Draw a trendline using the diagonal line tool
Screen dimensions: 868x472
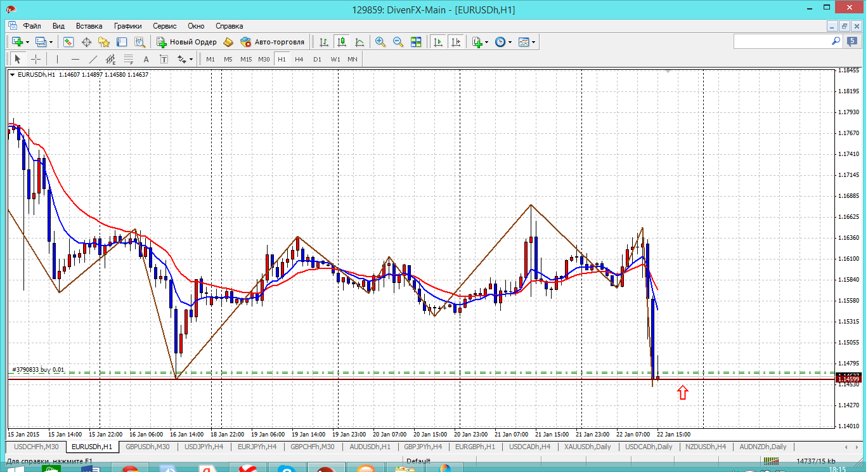pos(93,59)
